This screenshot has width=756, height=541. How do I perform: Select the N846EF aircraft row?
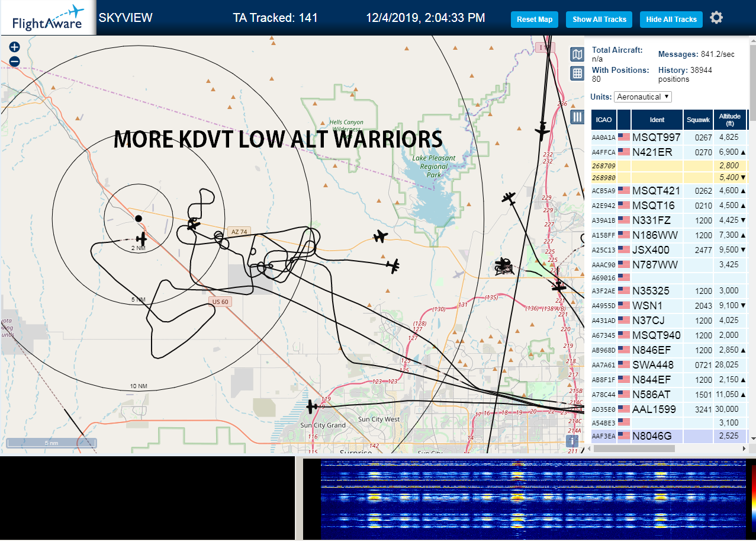click(670, 350)
